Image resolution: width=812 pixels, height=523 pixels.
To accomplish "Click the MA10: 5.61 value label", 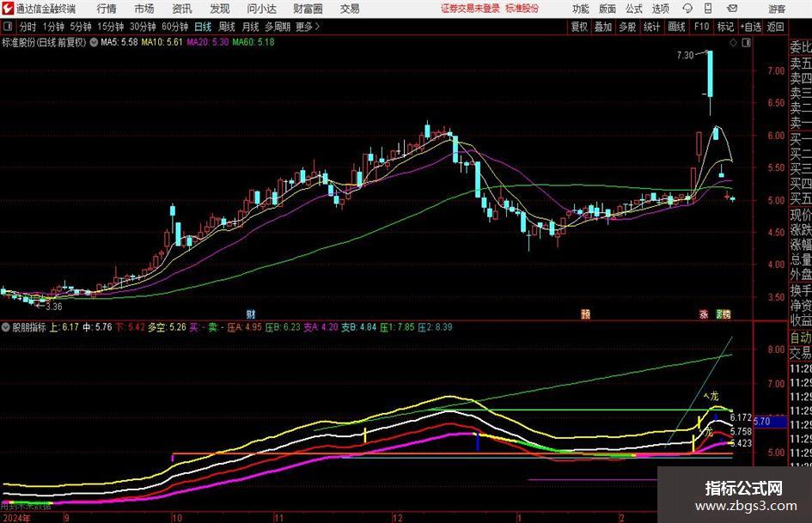I will (162, 42).
